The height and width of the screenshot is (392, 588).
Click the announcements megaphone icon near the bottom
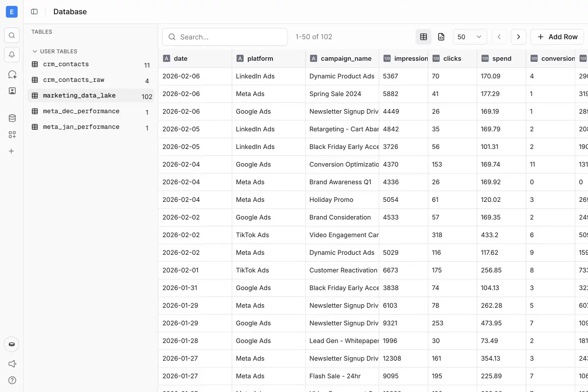[11, 364]
